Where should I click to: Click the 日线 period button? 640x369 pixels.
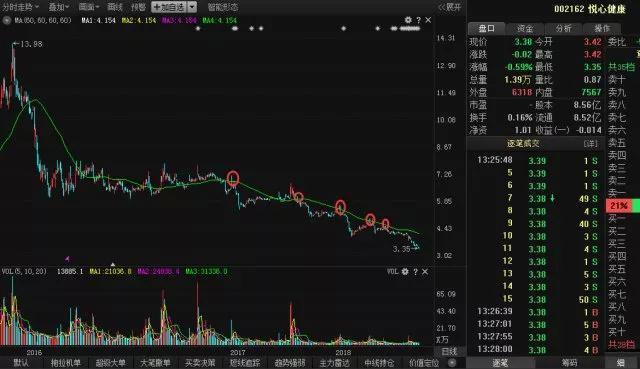tap(449, 351)
